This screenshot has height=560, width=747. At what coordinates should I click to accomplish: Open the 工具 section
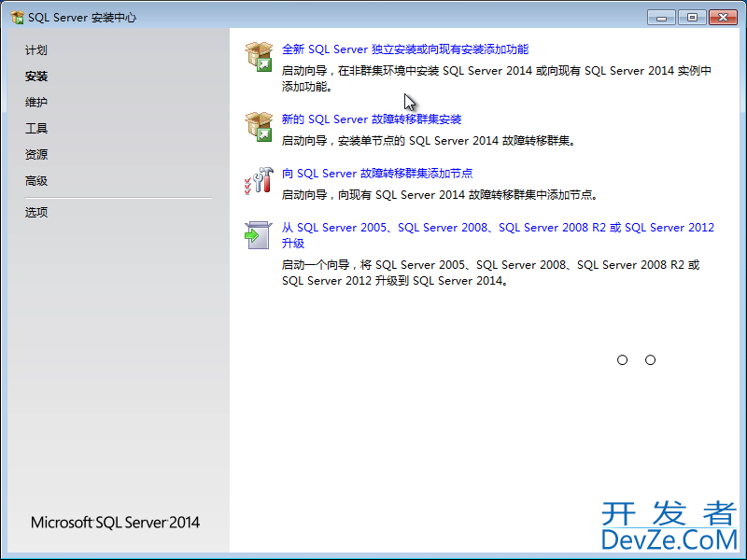pos(36,128)
